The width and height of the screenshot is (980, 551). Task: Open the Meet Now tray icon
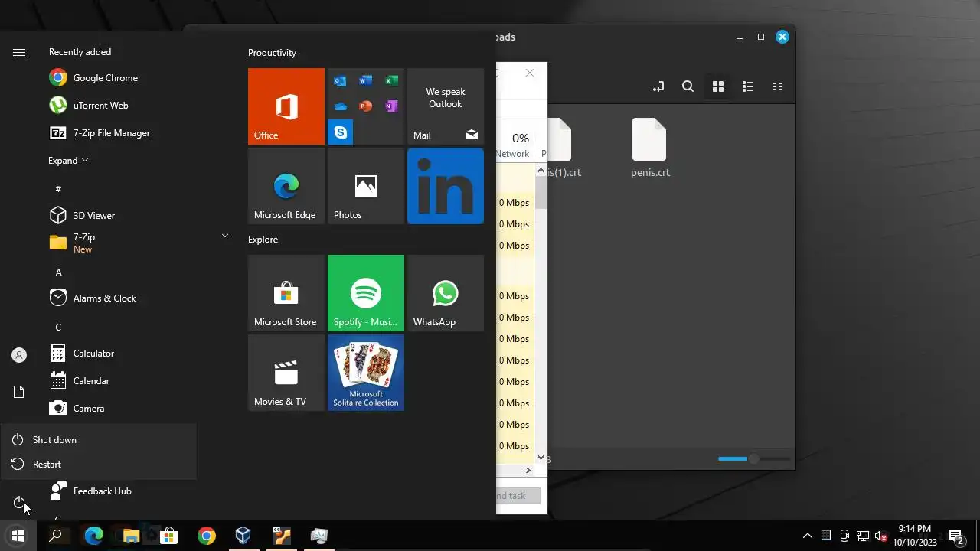pyautogui.click(x=844, y=536)
